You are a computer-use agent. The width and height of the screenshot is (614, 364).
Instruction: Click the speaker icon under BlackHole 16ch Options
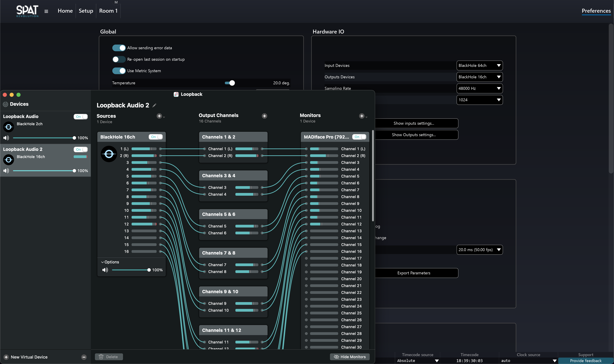105,270
